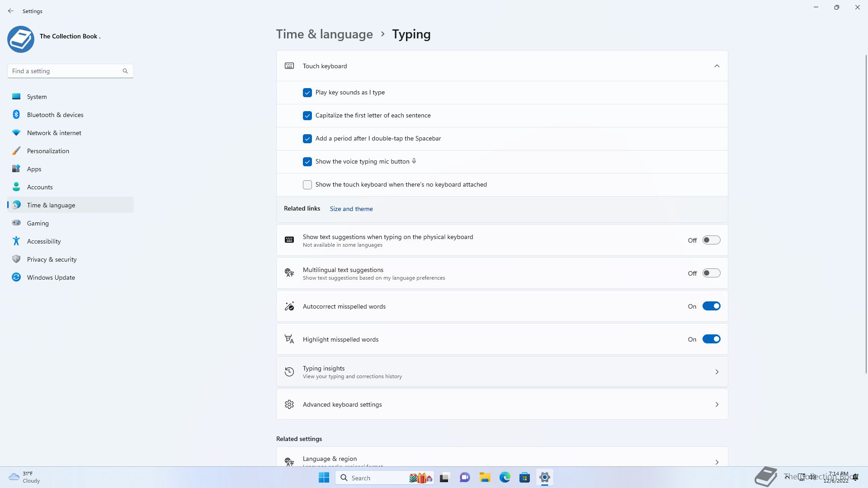This screenshot has width=868, height=488.
Task: Open File Explorer from the taskbar
Action: click(485, 478)
